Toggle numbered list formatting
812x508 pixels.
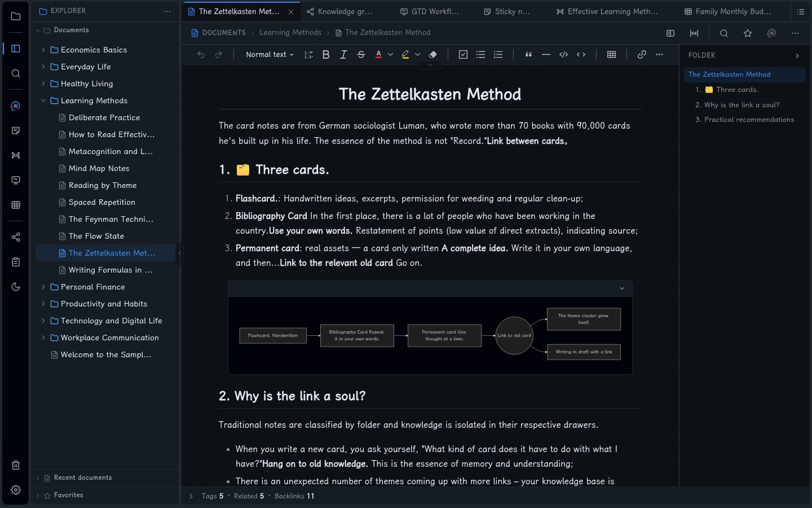498,55
